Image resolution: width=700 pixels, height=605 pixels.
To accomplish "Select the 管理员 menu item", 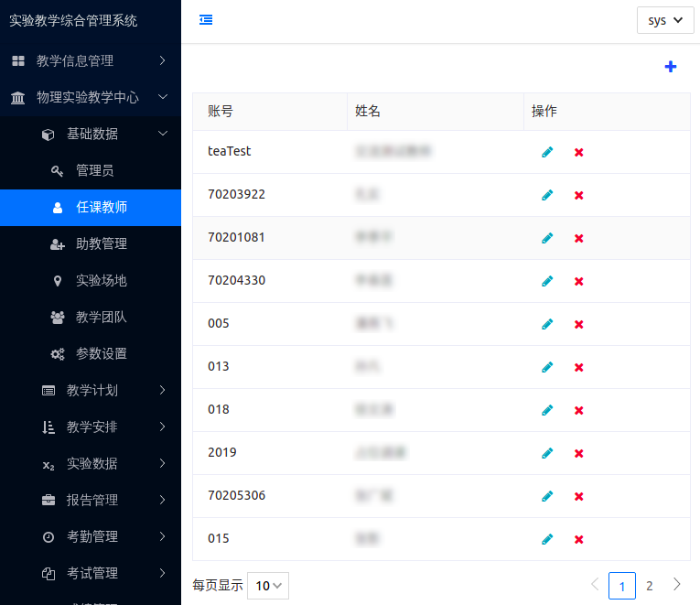I will pos(94,170).
